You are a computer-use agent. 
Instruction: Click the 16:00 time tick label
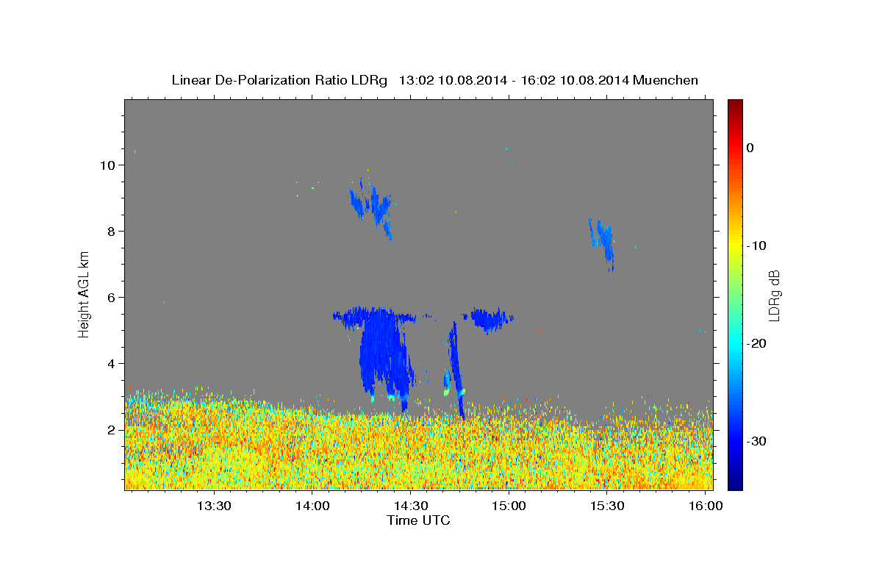[706, 506]
